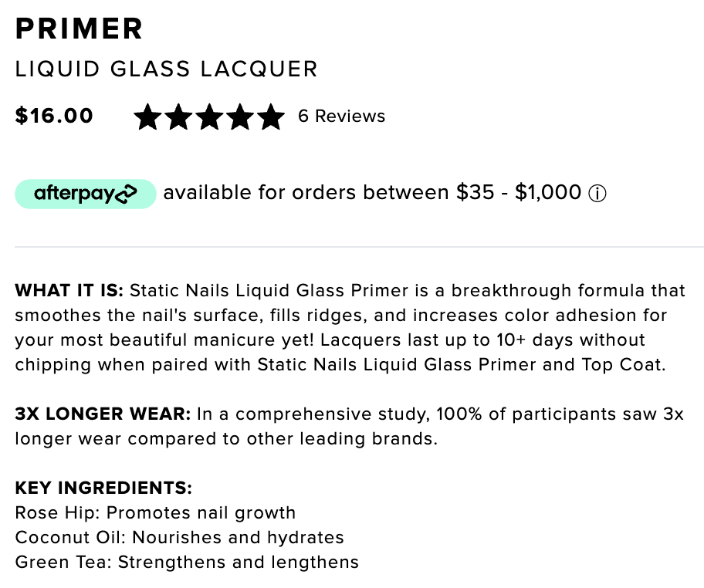Click the WHAT IT IS heading
The width and height of the screenshot is (704, 588).
pyautogui.click(x=69, y=290)
